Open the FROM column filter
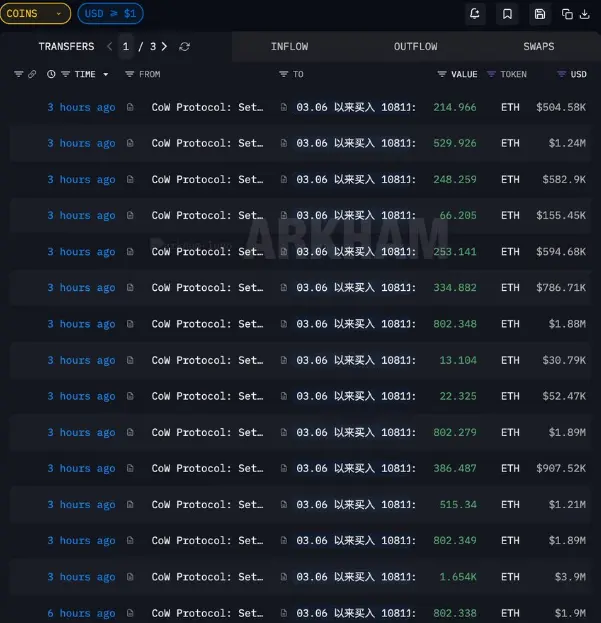 pos(129,74)
